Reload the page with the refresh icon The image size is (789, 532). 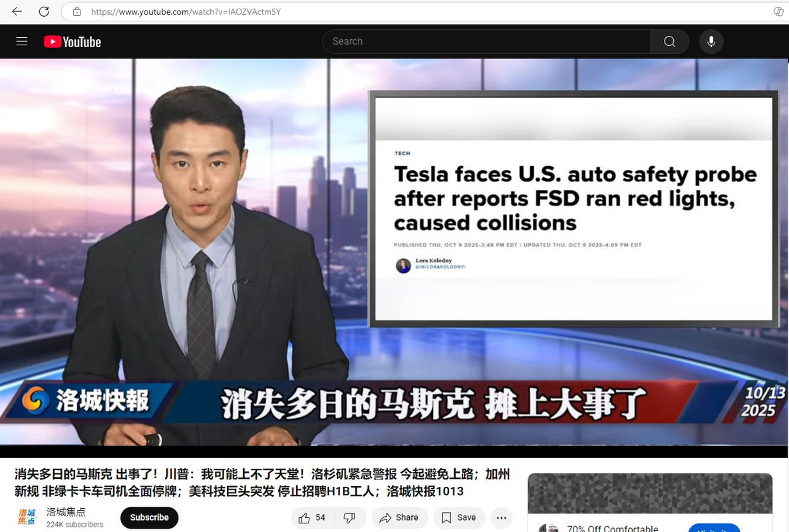tap(44, 11)
